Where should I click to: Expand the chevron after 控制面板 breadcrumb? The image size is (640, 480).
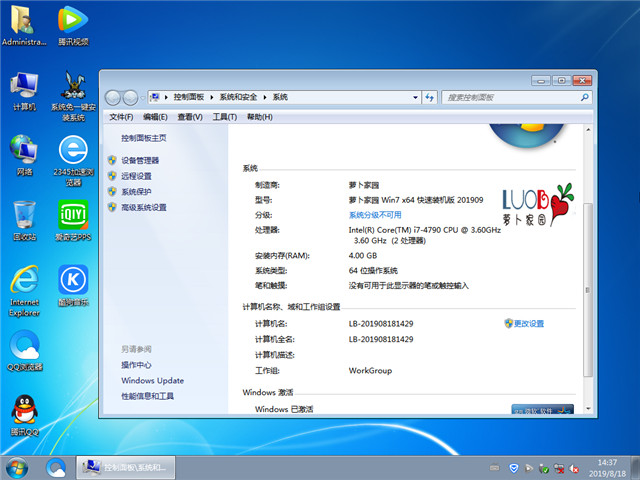(x=211, y=97)
